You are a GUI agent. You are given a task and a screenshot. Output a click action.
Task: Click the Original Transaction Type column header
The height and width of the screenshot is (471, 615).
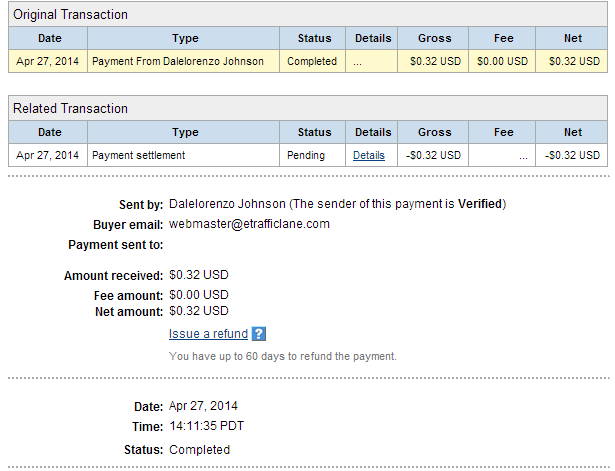click(184, 38)
